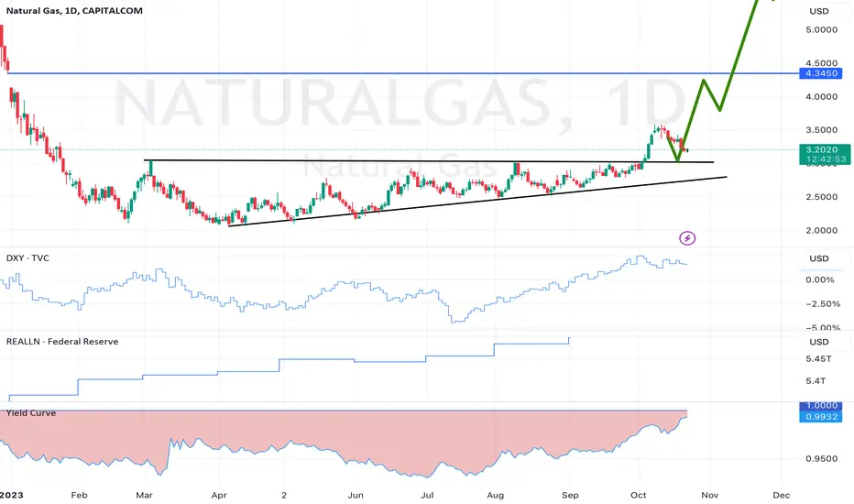This screenshot has height=504, width=854.
Task: Click the Feb label on time axis
Action: click(79, 495)
